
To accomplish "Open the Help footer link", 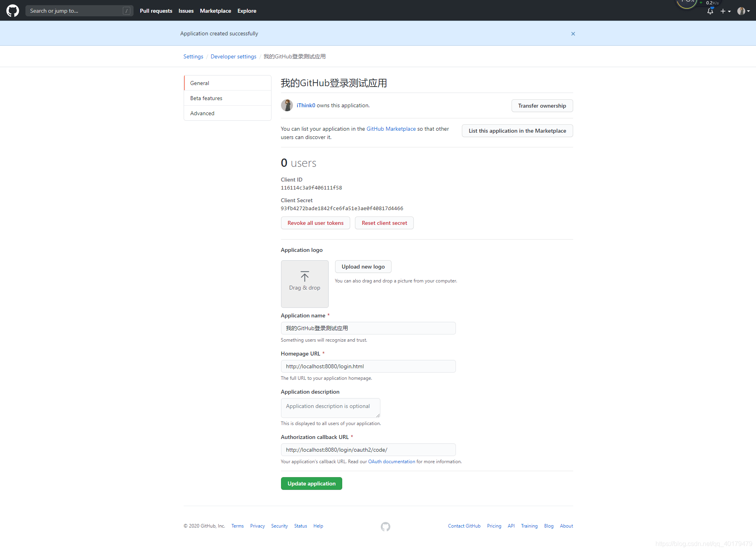I will [x=318, y=526].
